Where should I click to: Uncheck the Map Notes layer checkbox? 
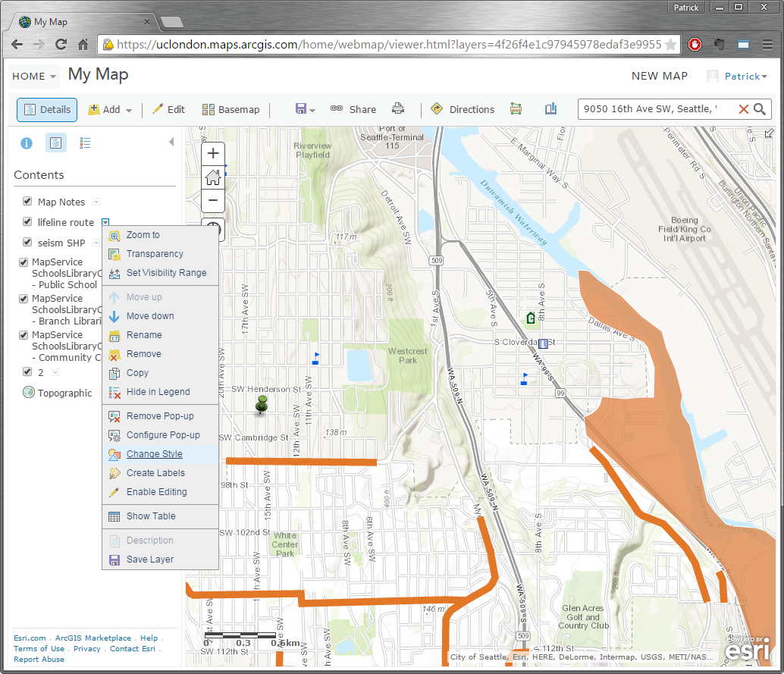[27, 202]
